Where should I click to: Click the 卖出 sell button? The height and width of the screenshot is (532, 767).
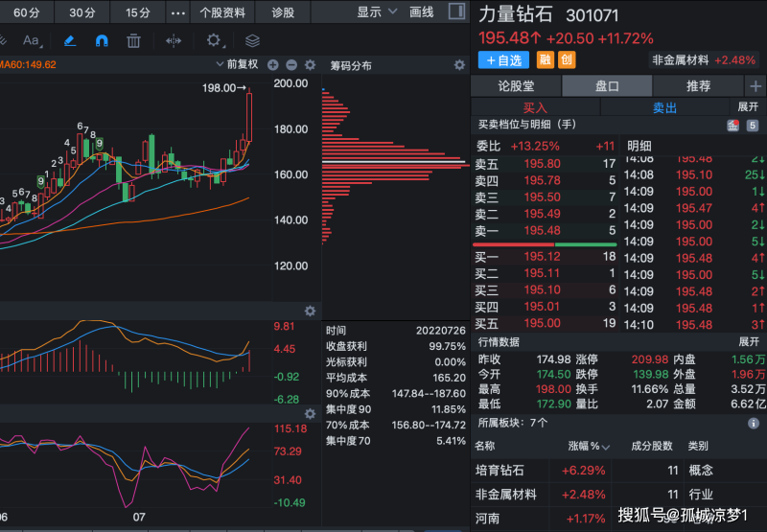[664, 107]
